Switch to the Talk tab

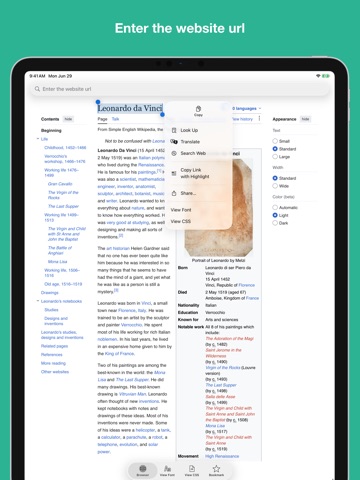(115, 119)
